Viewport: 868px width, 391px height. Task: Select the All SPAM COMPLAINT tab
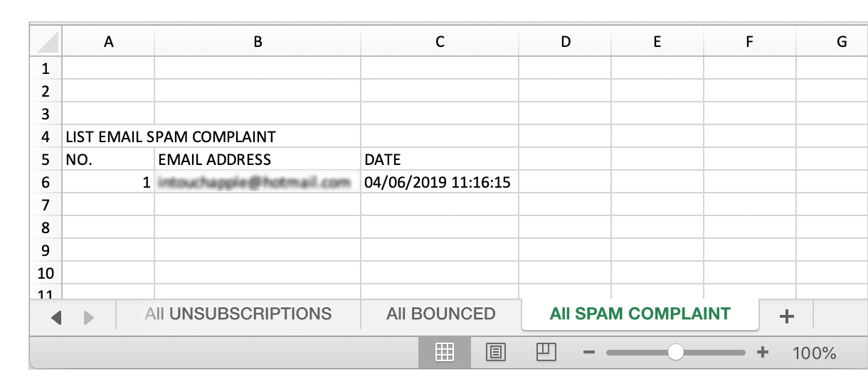(640, 314)
